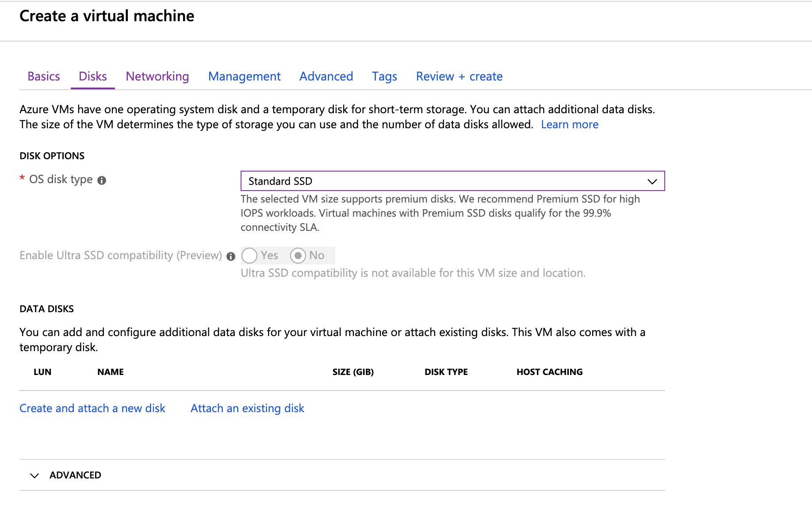
Task: Go to Review + create tab
Action: [x=459, y=77]
